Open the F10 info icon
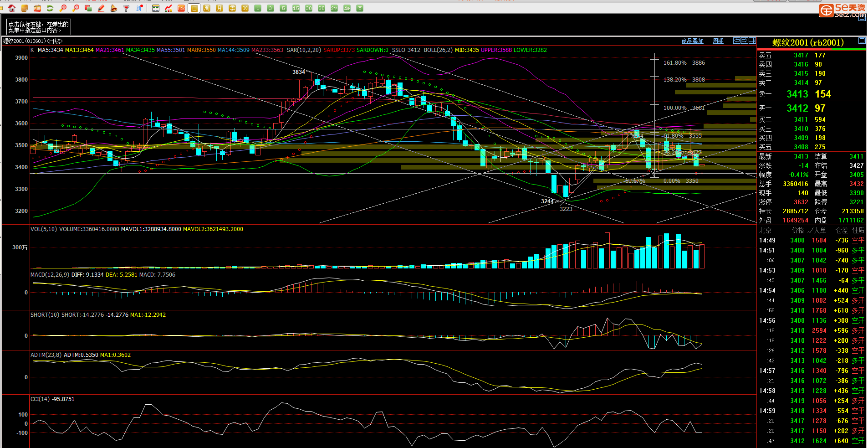868x448 pixels. point(37,8)
